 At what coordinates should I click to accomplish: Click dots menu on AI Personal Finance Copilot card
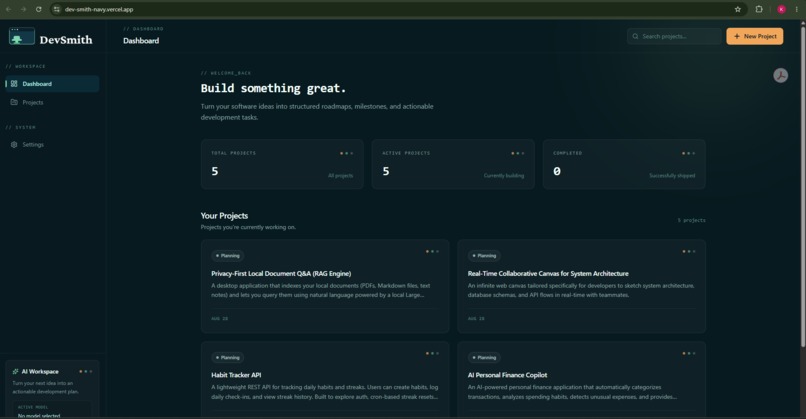point(689,353)
